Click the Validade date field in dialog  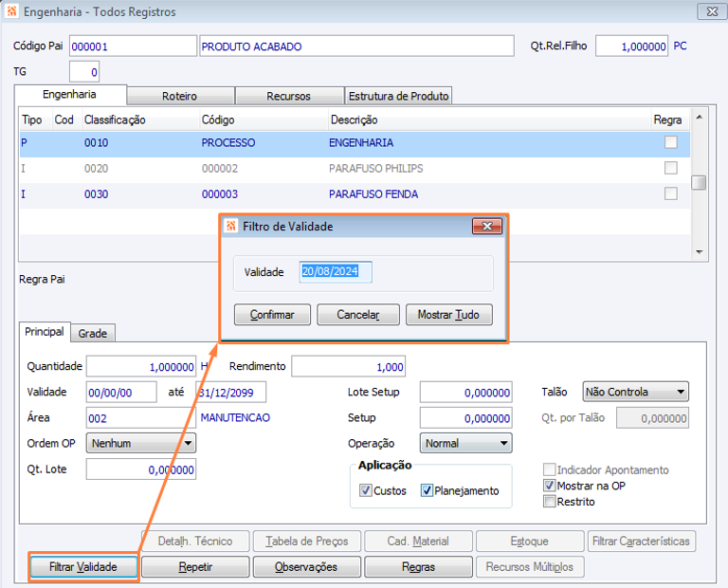(x=336, y=271)
